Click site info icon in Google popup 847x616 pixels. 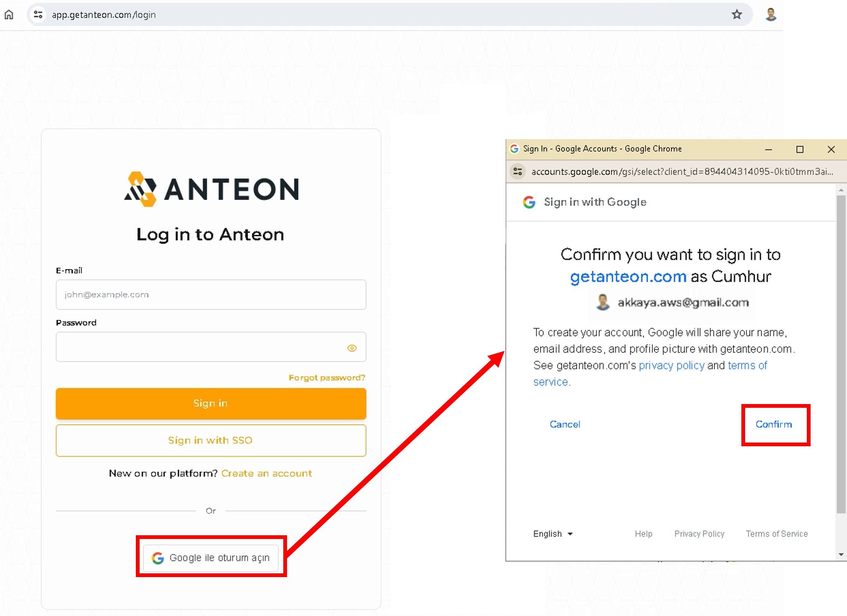(x=517, y=171)
